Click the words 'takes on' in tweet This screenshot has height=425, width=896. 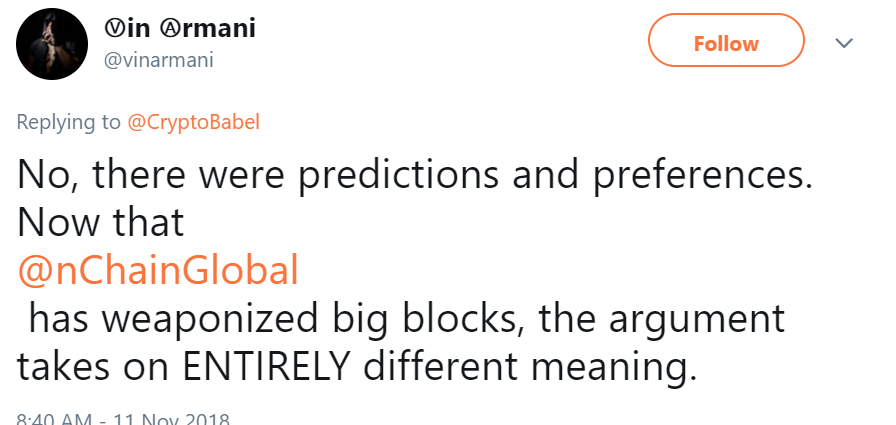(93, 367)
